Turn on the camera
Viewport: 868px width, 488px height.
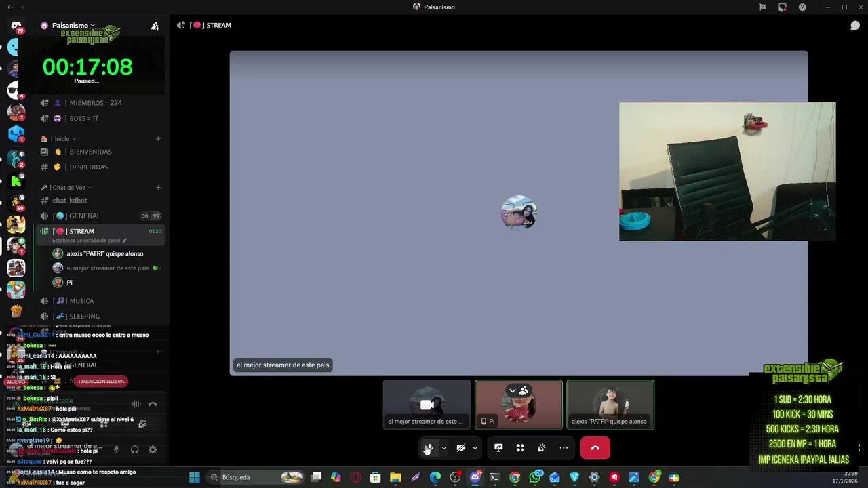tap(460, 448)
